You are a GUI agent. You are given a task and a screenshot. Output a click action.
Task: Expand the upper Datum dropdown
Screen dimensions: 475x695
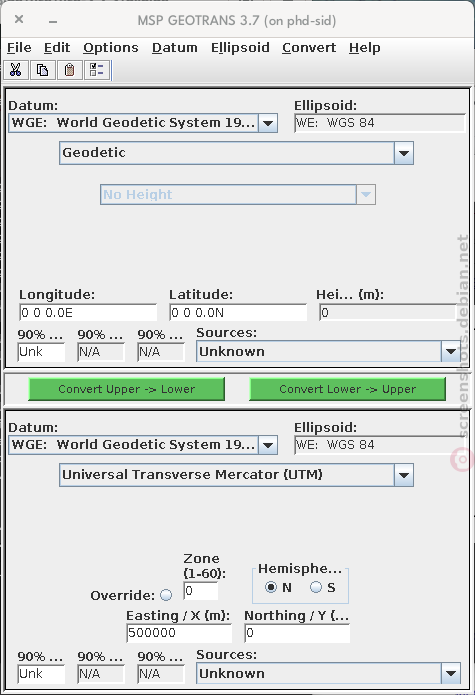point(143,123)
